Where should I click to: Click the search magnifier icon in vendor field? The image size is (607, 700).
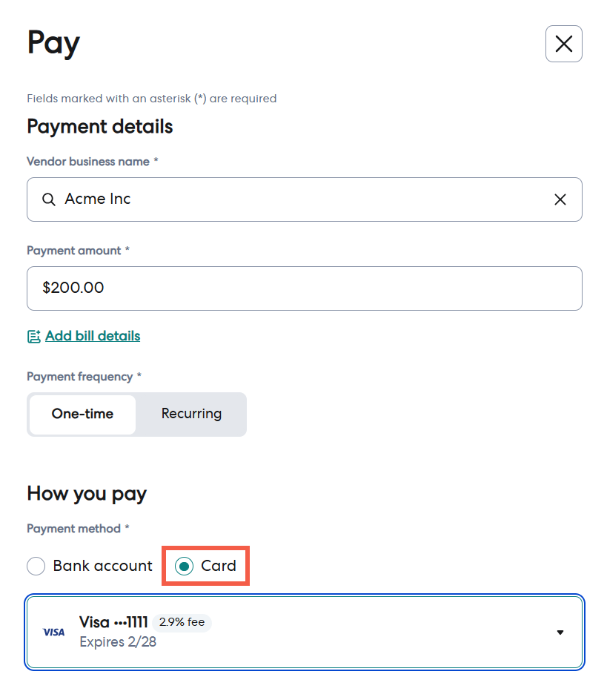(49, 199)
